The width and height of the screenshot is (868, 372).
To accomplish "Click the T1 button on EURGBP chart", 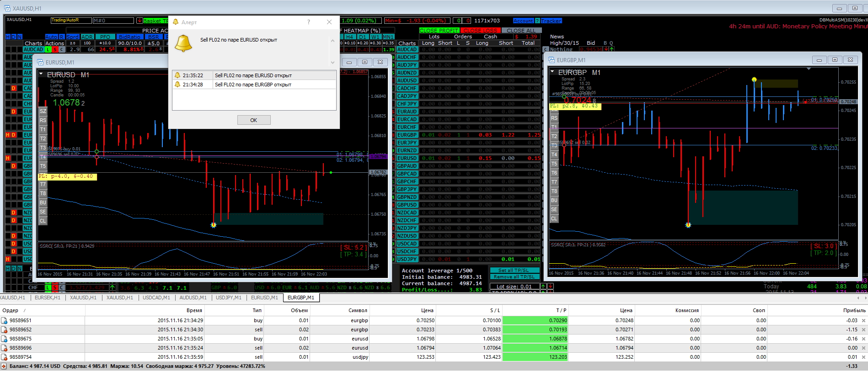I will tap(554, 127).
